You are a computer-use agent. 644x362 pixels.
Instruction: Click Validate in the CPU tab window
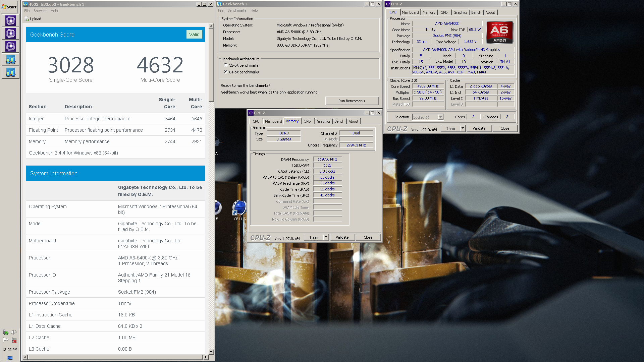point(479,128)
